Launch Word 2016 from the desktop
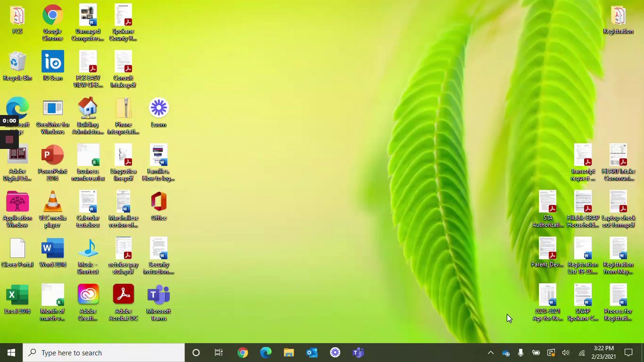This screenshot has width=644, height=362. pos(52,253)
